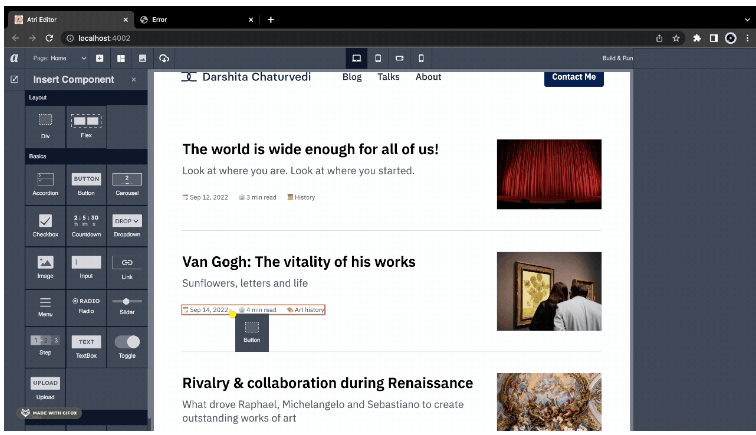Pick the Checkbox component
756x435 pixels.
click(45, 226)
